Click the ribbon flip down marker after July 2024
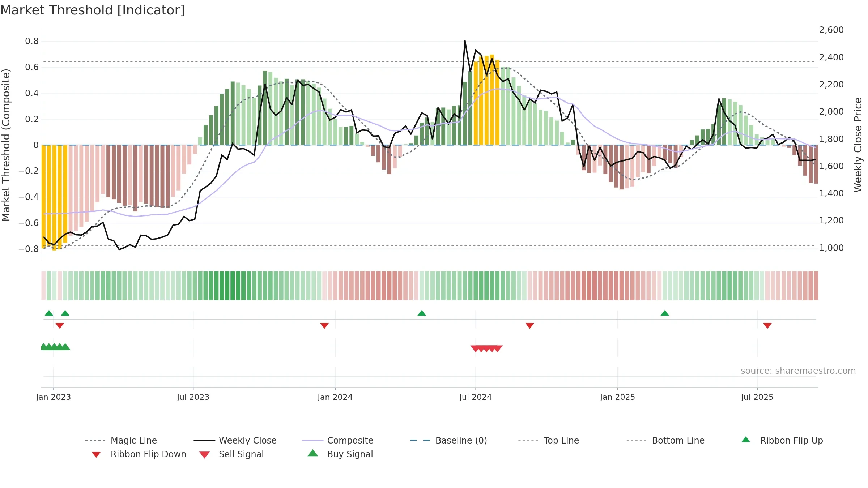 (x=530, y=326)
